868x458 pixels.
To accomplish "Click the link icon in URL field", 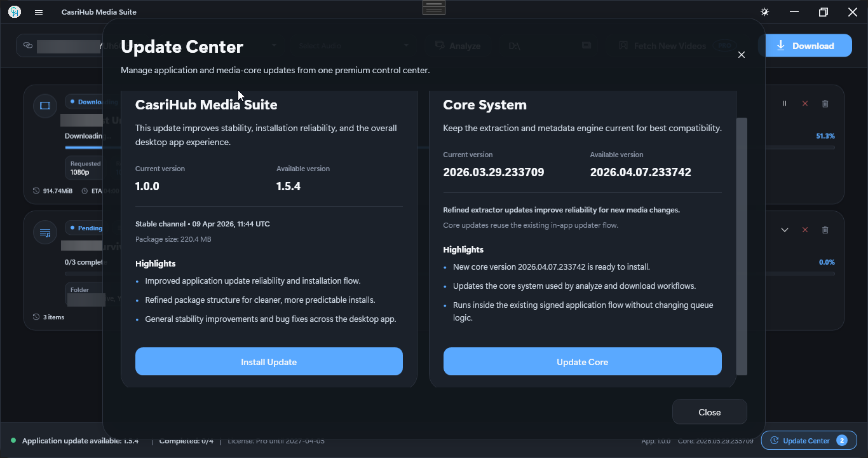I will (x=27, y=45).
